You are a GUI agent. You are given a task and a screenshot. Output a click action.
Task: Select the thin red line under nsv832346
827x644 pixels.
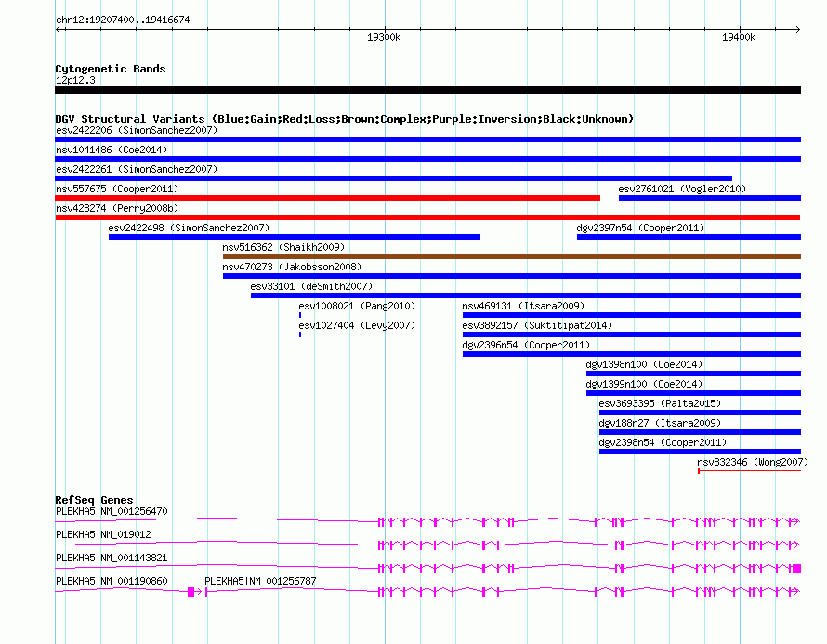click(x=750, y=471)
